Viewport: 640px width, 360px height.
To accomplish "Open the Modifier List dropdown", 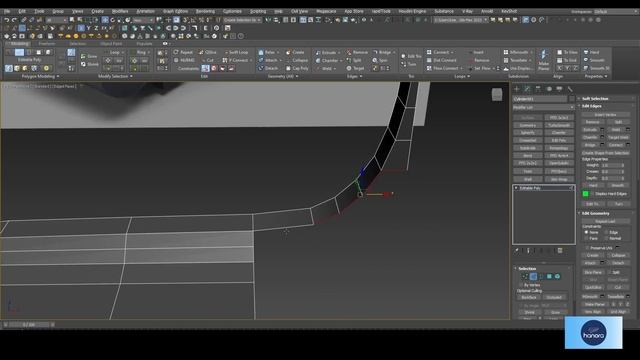I will click(x=543, y=107).
